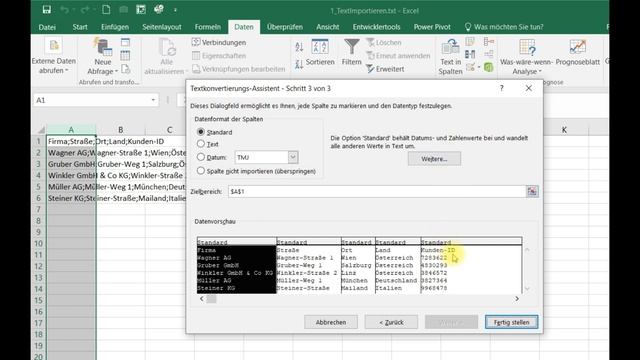640x360 pixels.
Task: Click the green Manage Data Model icon
Action: (489, 67)
